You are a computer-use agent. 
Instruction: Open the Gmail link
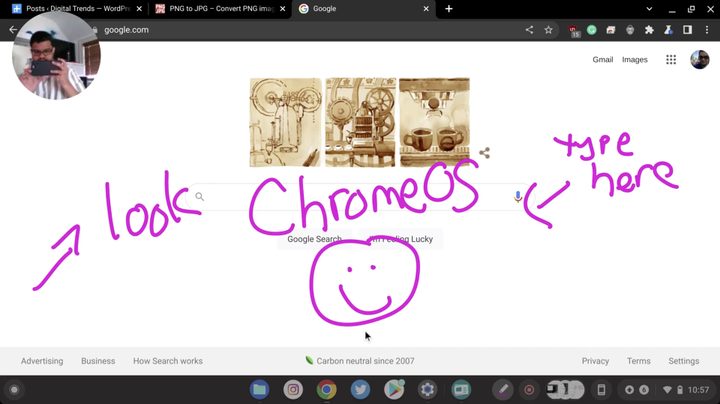602,60
